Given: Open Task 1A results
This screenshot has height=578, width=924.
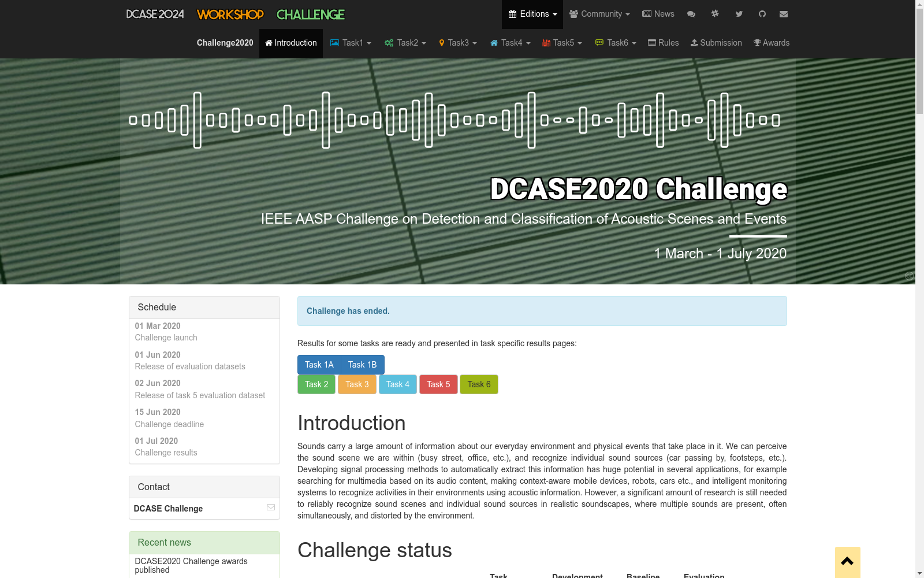Looking at the screenshot, I should point(319,365).
